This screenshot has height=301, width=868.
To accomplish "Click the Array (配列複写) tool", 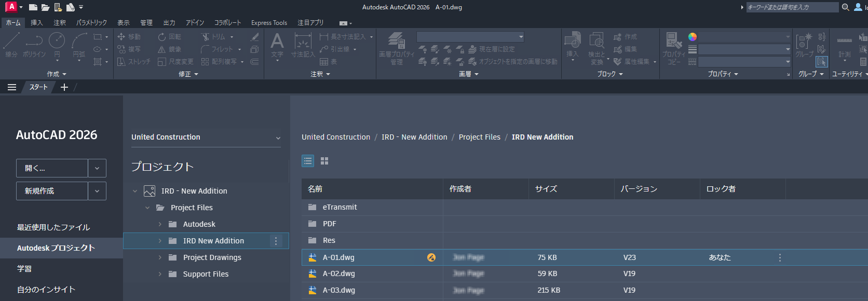I will [219, 62].
